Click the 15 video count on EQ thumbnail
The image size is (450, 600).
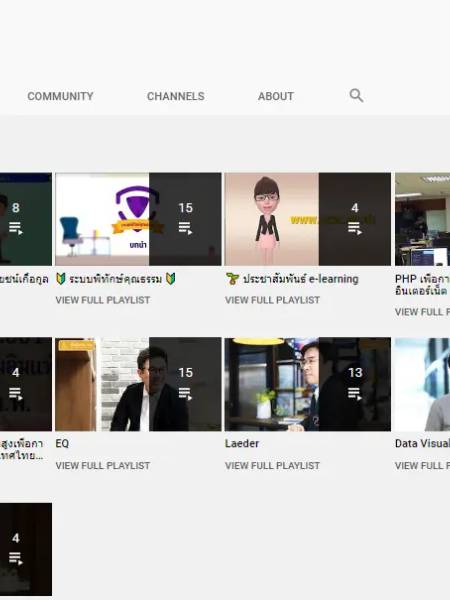pyautogui.click(x=186, y=373)
